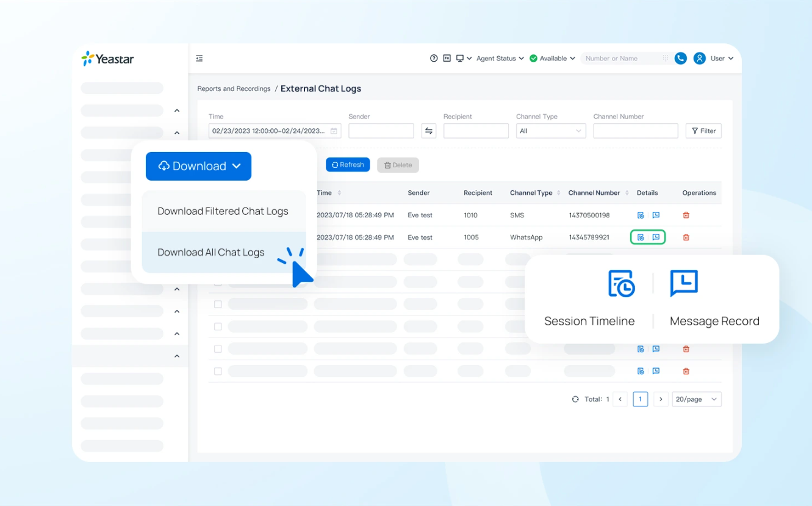Delete the SMS row with the trash icon
The image size is (812, 506).
click(x=686, y=215)
